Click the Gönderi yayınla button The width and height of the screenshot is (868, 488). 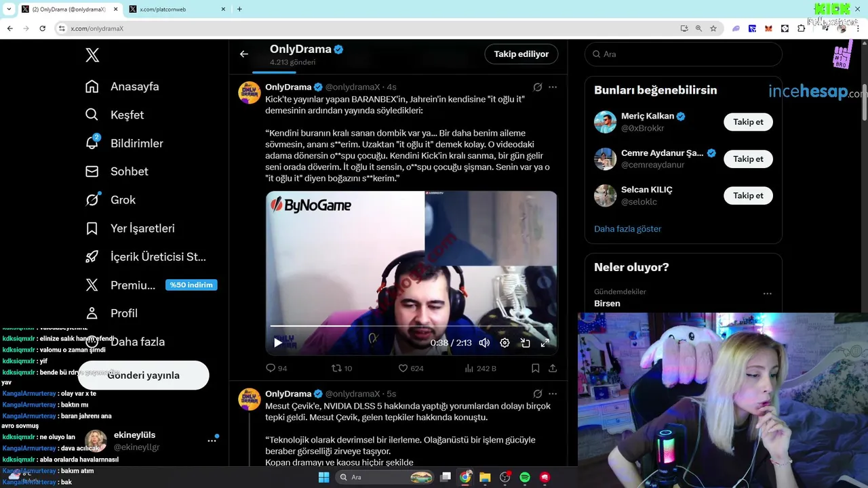click(x=143, y=375)
